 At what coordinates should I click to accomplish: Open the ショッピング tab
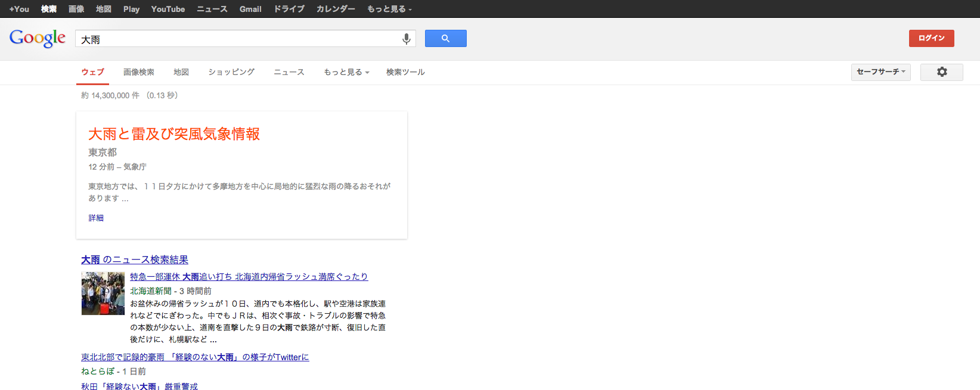tap(231, 72)
